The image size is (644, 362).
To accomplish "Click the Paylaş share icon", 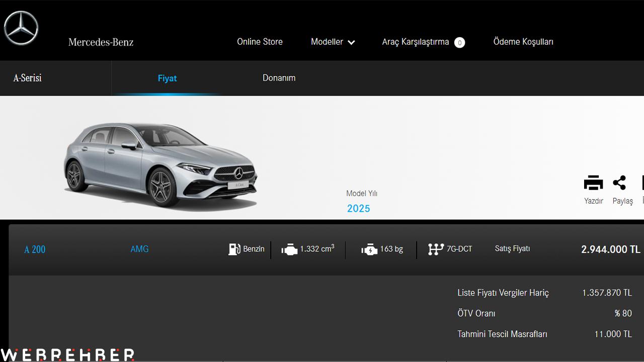I will tap(619, 183).
